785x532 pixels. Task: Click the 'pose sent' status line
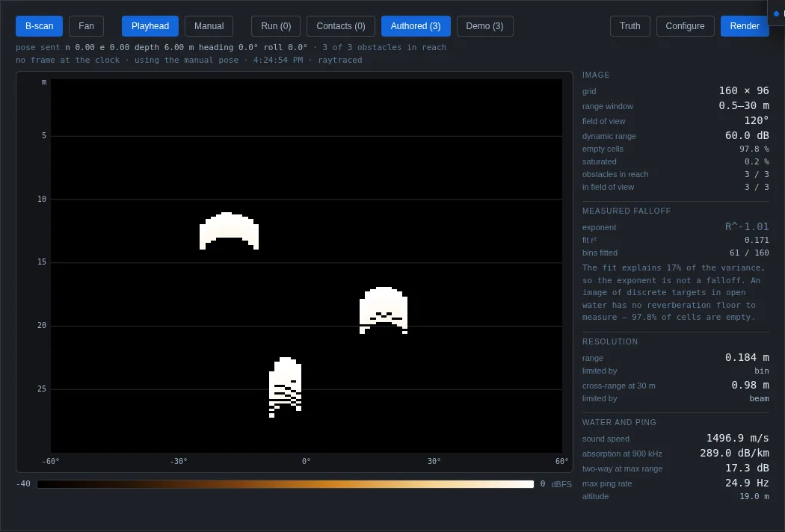coord(231,47)
